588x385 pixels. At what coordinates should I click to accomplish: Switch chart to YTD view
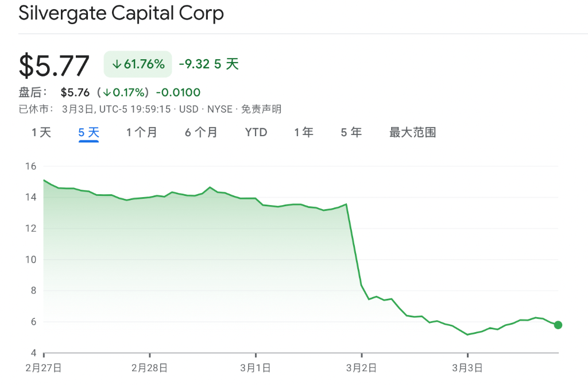(x=256, y=133)
